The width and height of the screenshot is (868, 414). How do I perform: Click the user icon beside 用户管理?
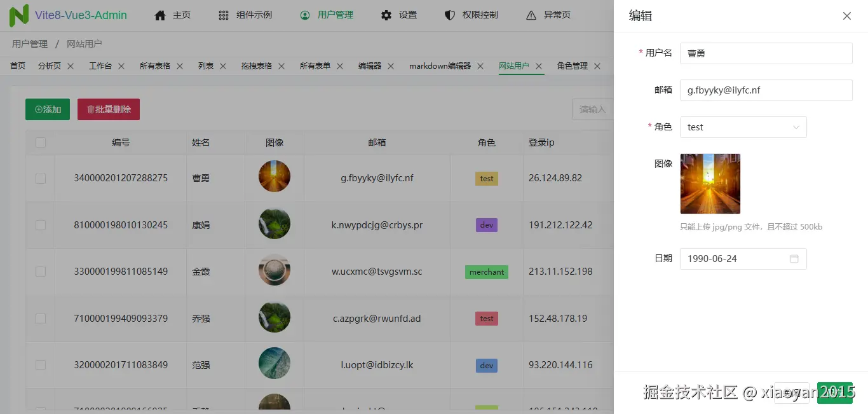coord(305,15)
